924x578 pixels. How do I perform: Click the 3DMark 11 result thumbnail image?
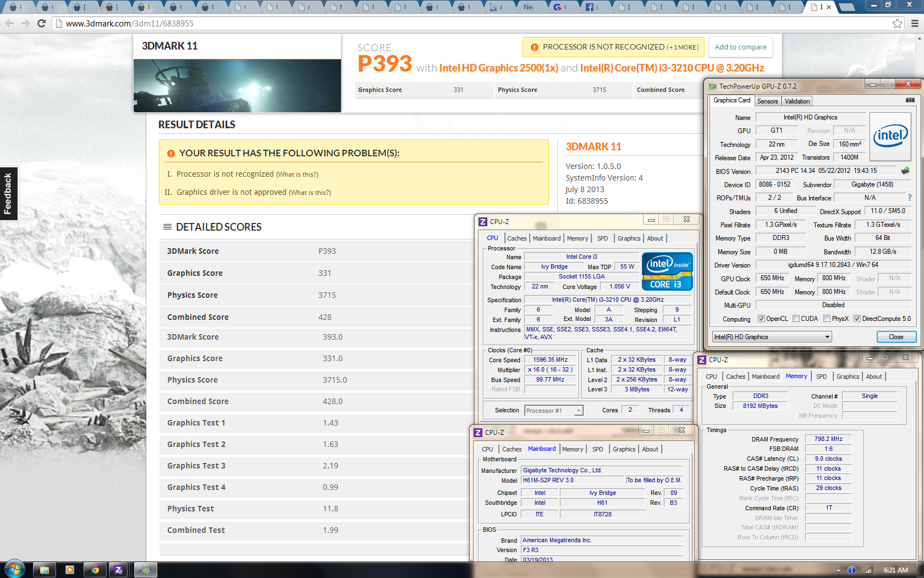(237, 86)
